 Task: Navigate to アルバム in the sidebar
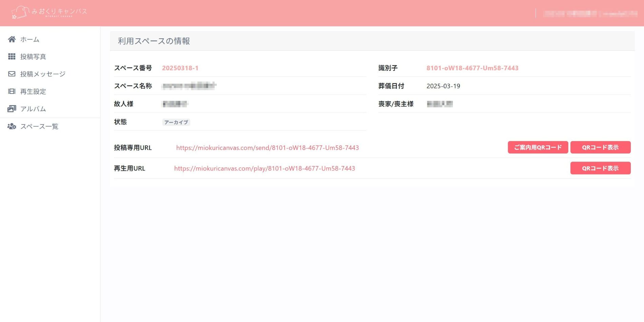pos(33,109)
